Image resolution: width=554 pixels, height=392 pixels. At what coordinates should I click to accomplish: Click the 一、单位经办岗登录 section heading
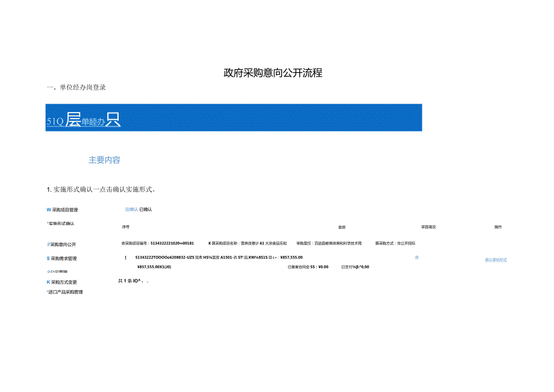pos(76,87)
